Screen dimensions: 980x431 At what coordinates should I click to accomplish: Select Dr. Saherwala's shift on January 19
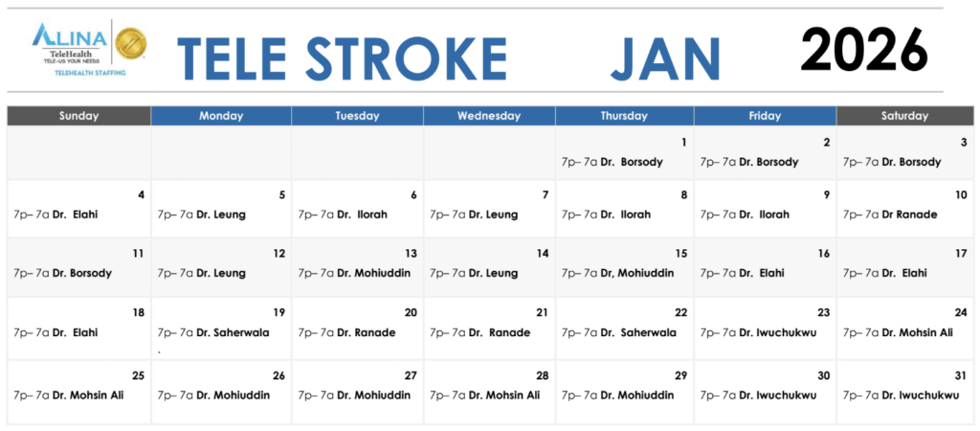[213, 333]
